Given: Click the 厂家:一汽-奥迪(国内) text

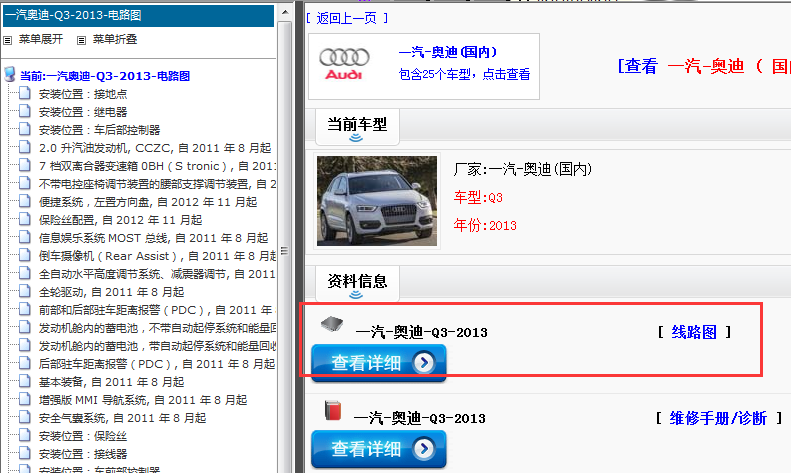Looking at the screenshot, I should [x=522, y=169].
